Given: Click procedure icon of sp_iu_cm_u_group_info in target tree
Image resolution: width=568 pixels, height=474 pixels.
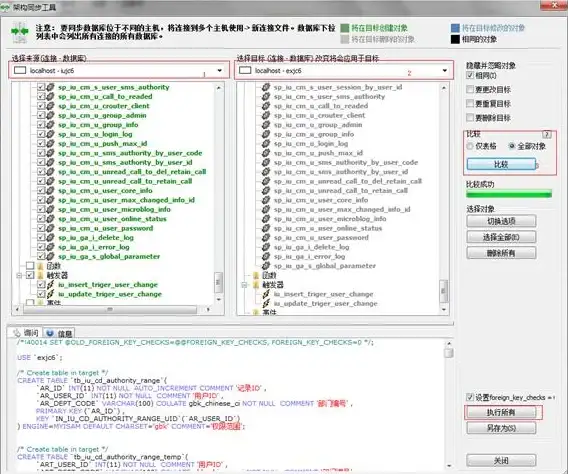Looking at the screenshot, I should (266, 134).
